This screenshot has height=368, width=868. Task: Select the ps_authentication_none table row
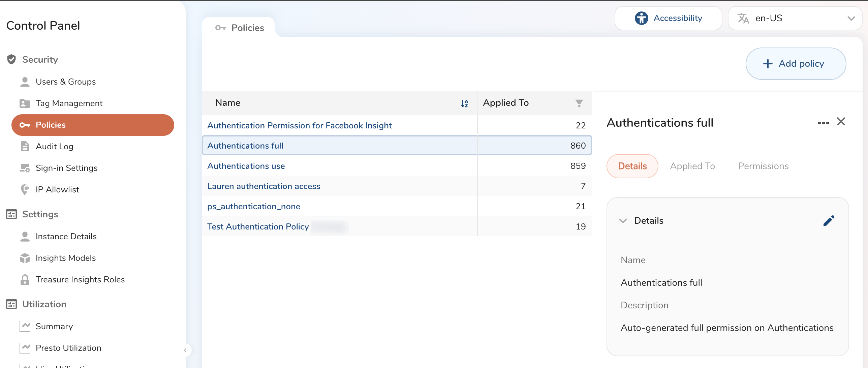coord(371,206)
